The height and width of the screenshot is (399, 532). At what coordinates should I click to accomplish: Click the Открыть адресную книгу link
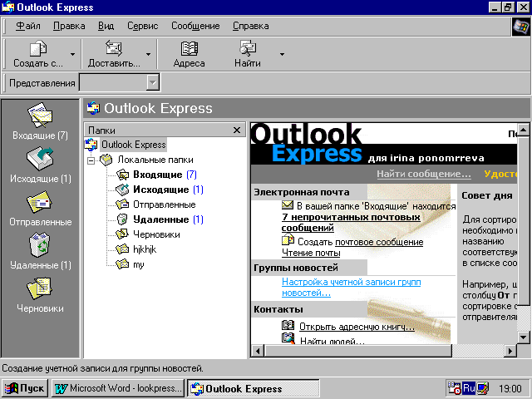pyautogui.click(x=357, y=327)
